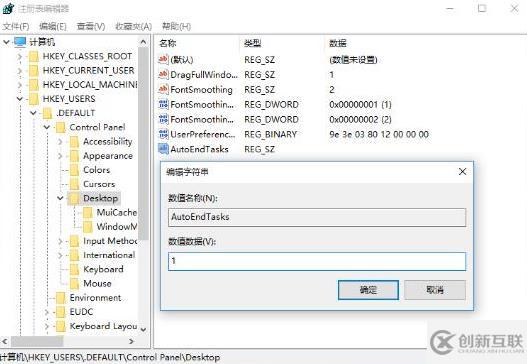Viewport: 527px width, 364px height.
Task: Open the 收藏夹(A) menu
Action: pos(133,26)
